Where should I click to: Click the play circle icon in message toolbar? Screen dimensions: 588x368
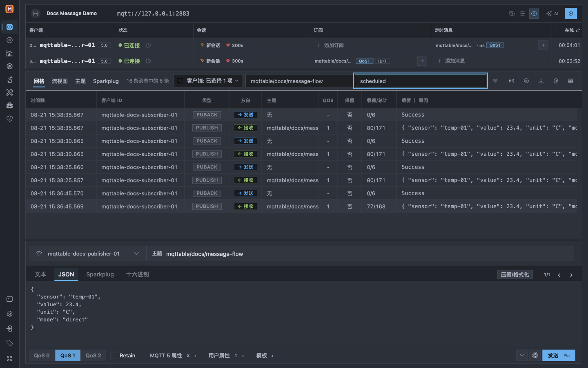[x=526, y=81]
